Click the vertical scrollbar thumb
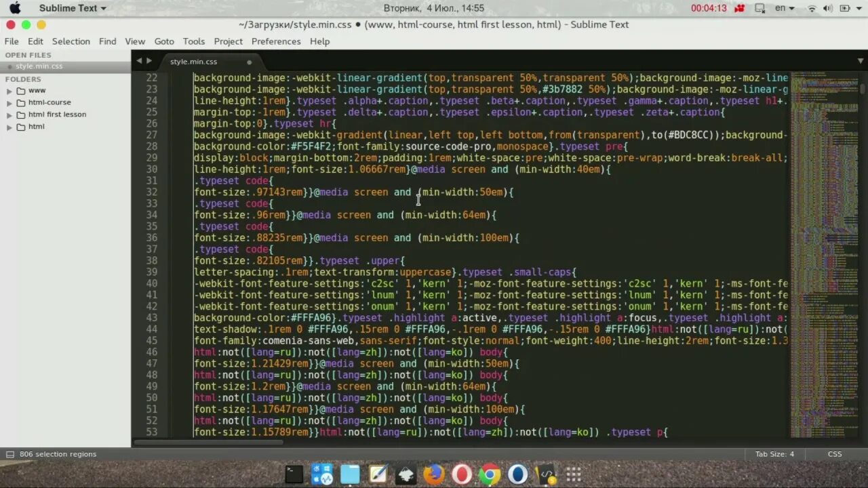The height and width of the screenshot is (488, 868). pyautogui.click(x=863, y=87)
